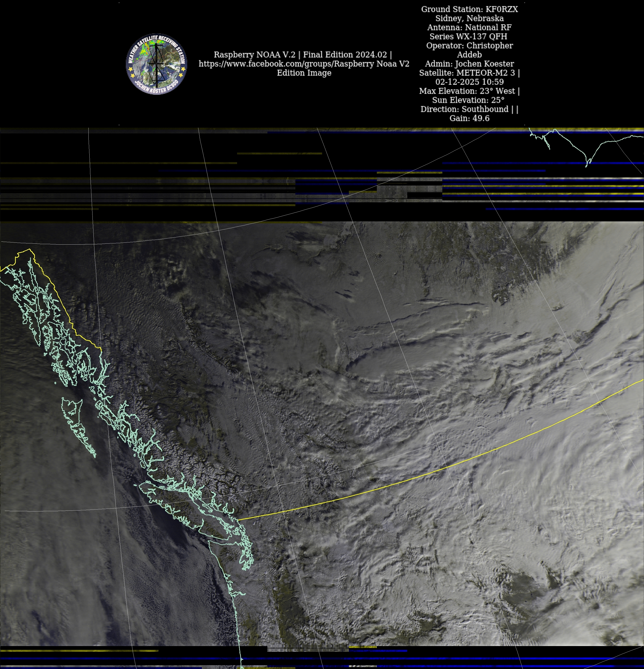This screenshot has width=644, height=669.
Task: Select the Satellite METEOR-M2 3 text
Action: click(468, 73)
